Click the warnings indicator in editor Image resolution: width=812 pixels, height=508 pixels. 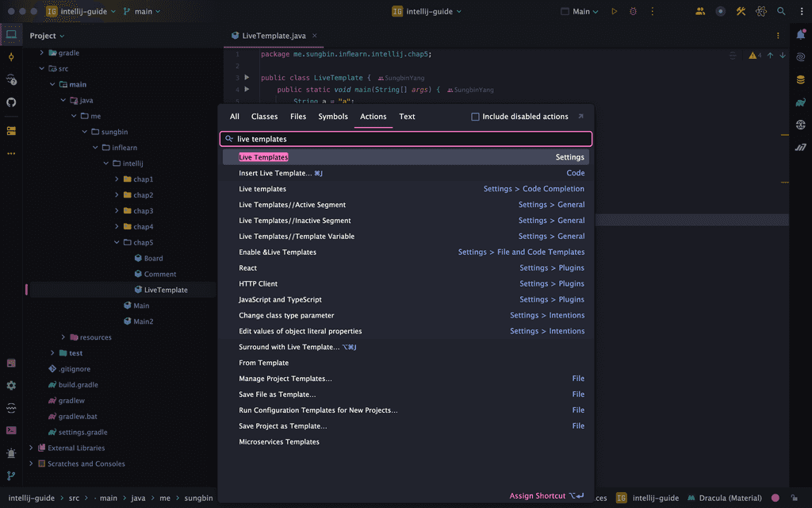755,55
